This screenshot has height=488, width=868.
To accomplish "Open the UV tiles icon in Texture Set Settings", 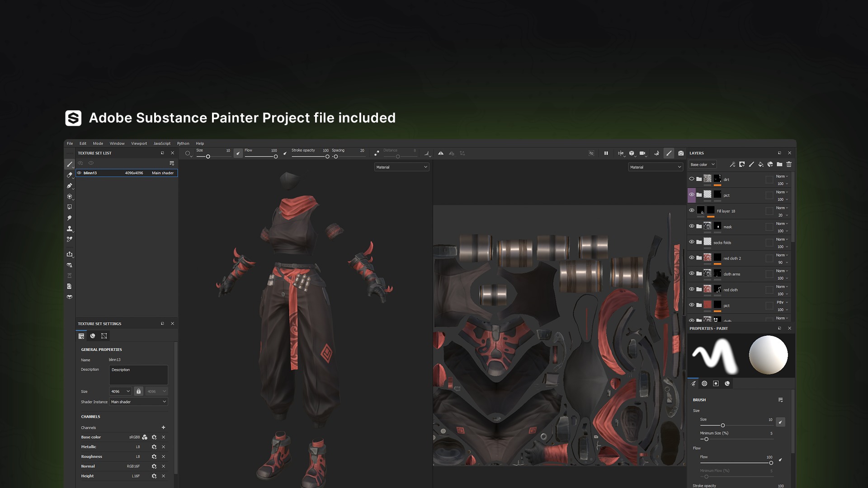I will click(x=104, y=336).
